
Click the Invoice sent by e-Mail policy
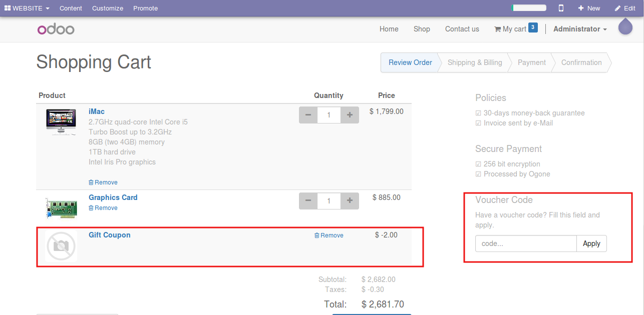514,123
